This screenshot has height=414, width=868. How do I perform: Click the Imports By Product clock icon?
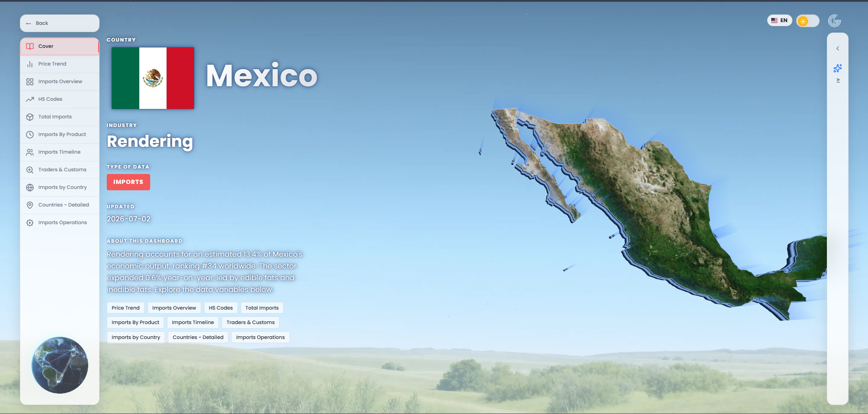[x=30, y=134]
